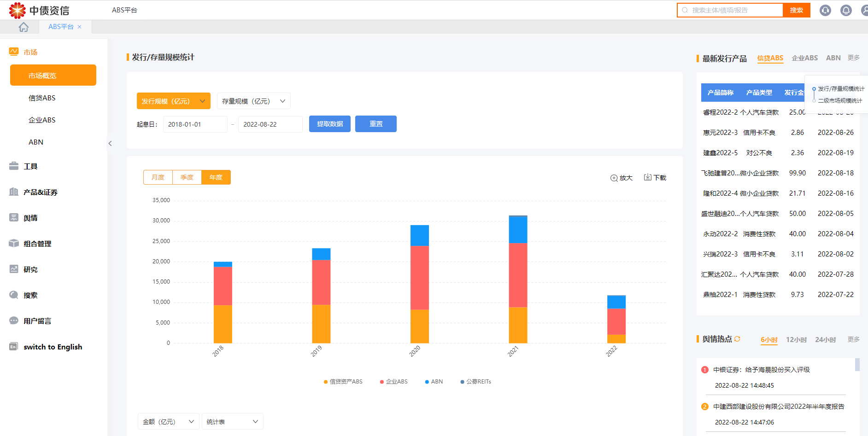
Task: Click the 提取数据 button
Action: pyautogui.click(x=330, y=124)
